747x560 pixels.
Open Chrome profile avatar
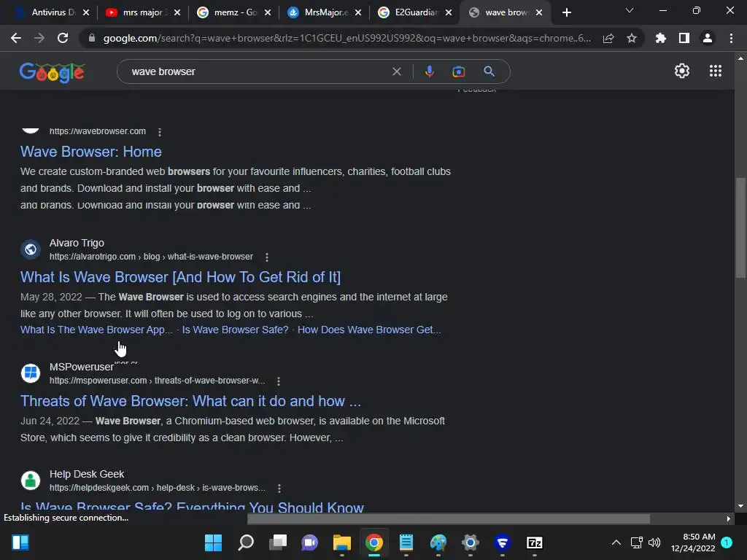(708, 38)
